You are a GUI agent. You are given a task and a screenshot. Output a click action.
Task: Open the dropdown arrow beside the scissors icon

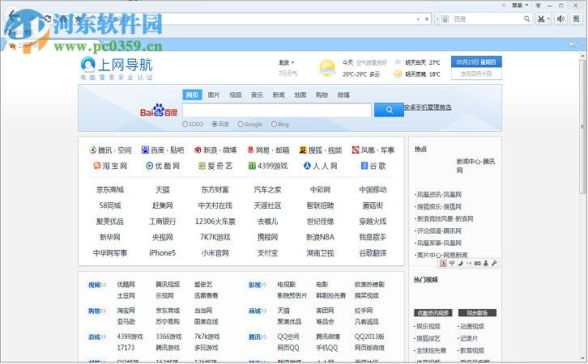click(548, 19)
